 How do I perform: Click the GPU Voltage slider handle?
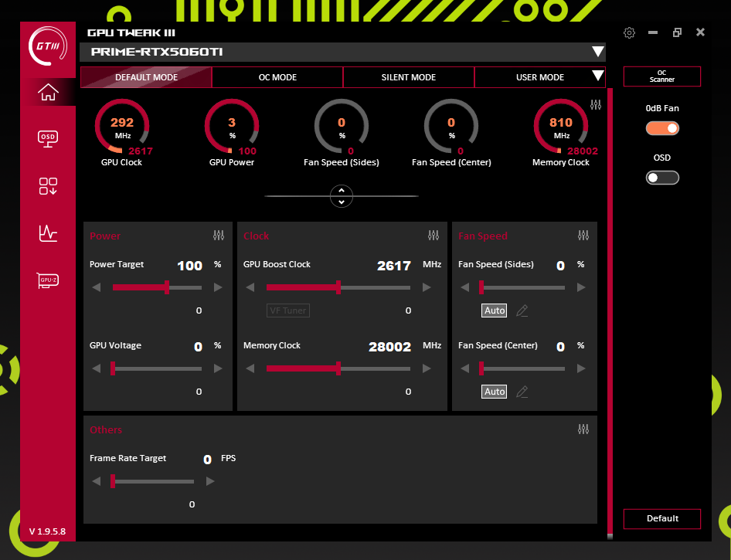113,368
